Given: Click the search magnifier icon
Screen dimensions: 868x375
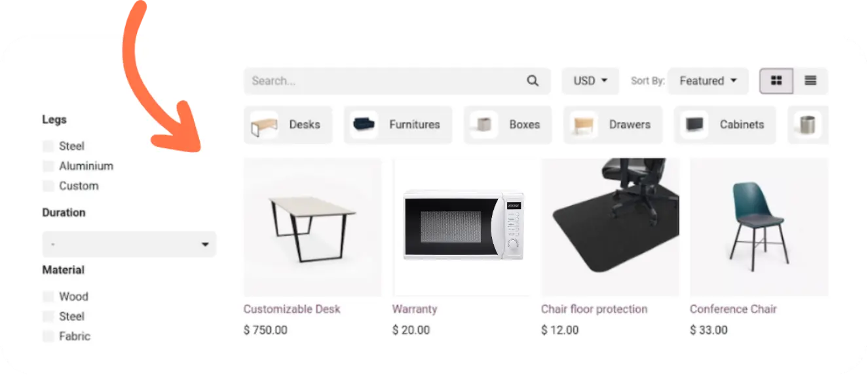Looking at the screenshot, I should 533,81.
